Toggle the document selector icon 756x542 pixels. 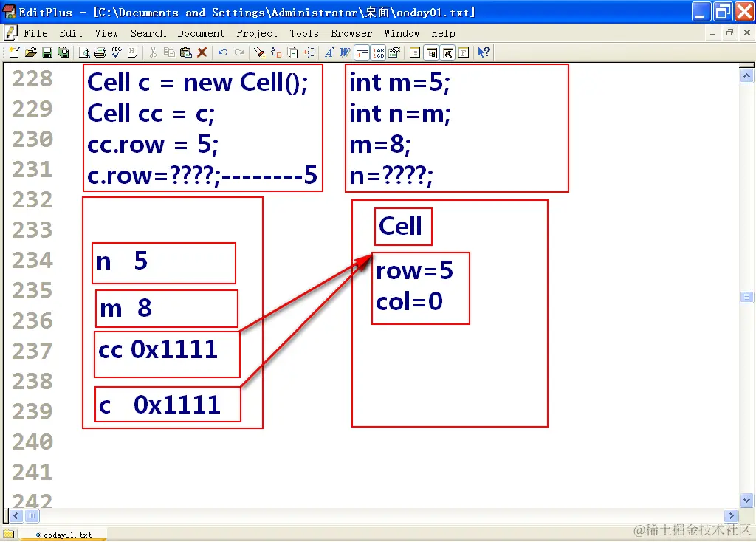431,52
